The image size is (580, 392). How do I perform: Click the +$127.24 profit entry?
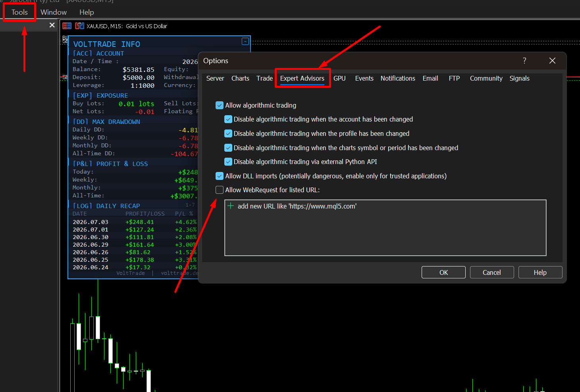pyautogui.click(x=140, y=230)
